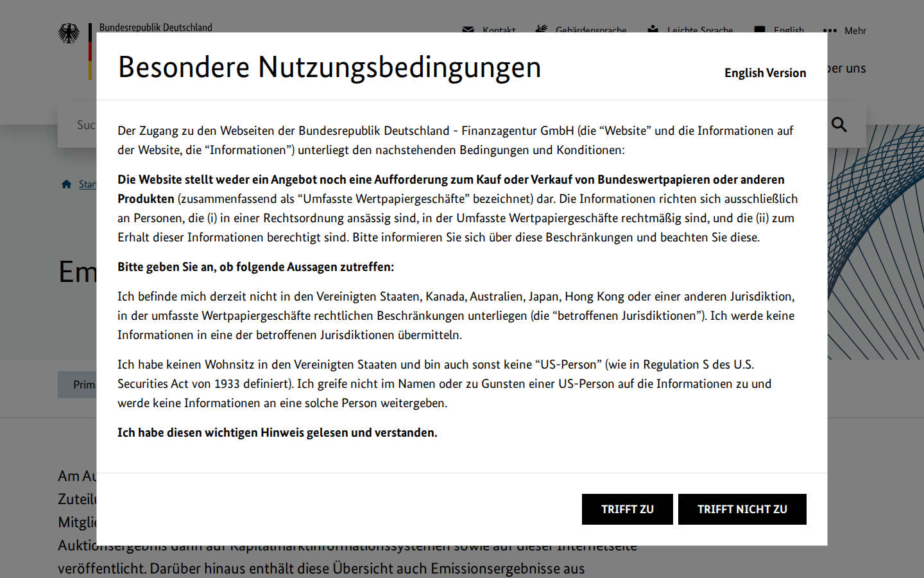Image resolution: width=924 pixels, height=578 pixels.
Task: Click the Kontakt text link
Action: [x=499, y=30]
